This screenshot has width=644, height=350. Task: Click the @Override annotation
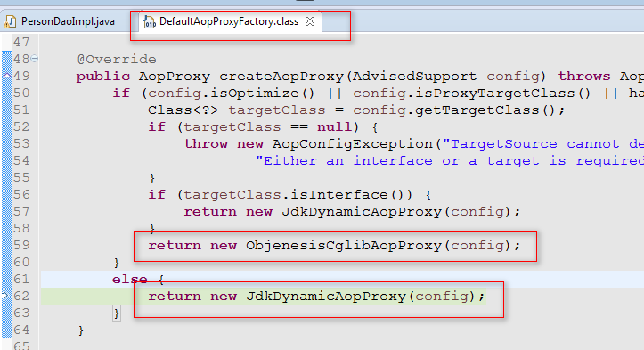pos(117,60)
